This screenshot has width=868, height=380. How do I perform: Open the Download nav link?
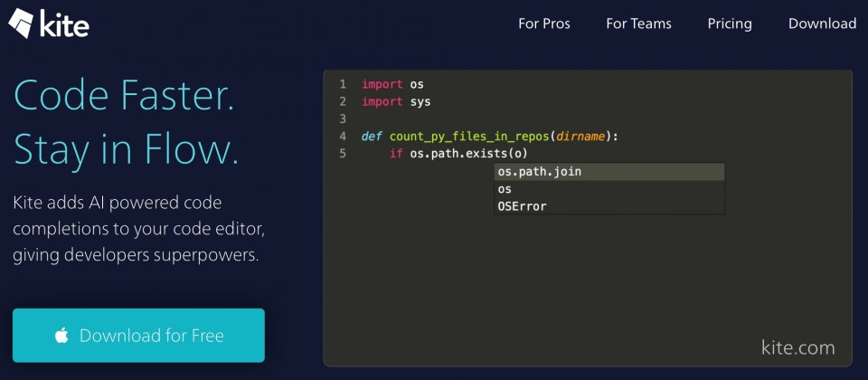(822, 24)
